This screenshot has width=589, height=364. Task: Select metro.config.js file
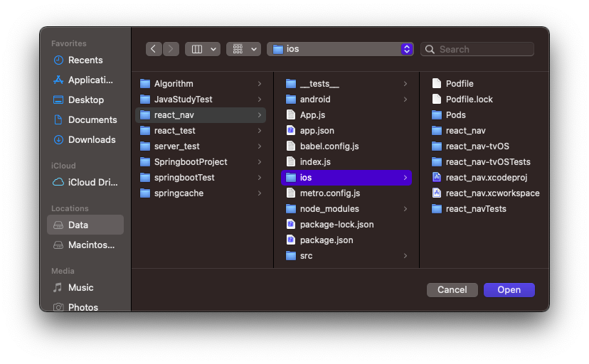[346, 193]
